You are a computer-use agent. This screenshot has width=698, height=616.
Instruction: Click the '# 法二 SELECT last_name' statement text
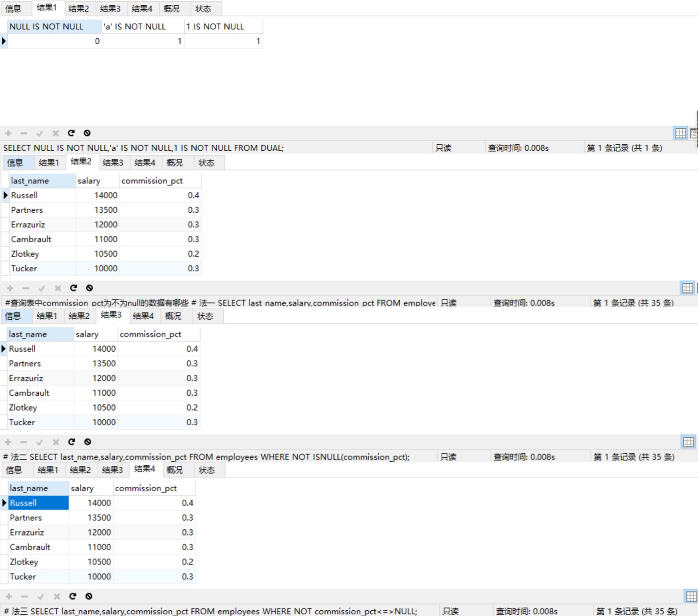(206, 457)
